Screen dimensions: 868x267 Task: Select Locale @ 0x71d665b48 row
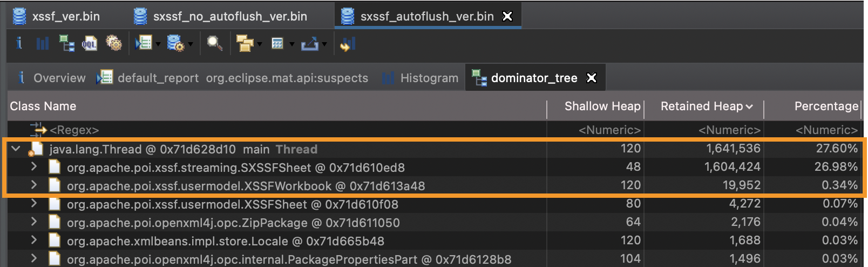point(434,241)
